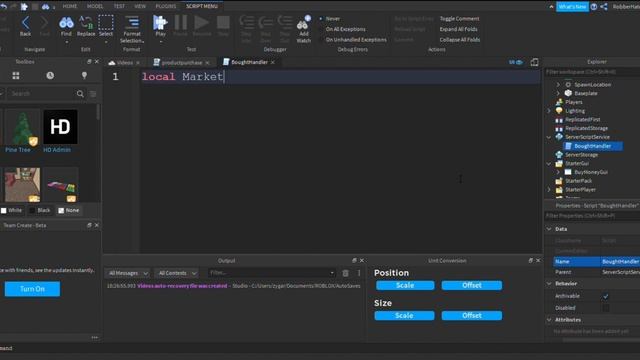The height and width of the screenshot is (360, 640).
Task: Open the TEST ribbon tab
Action: click(x=119, y=6)
